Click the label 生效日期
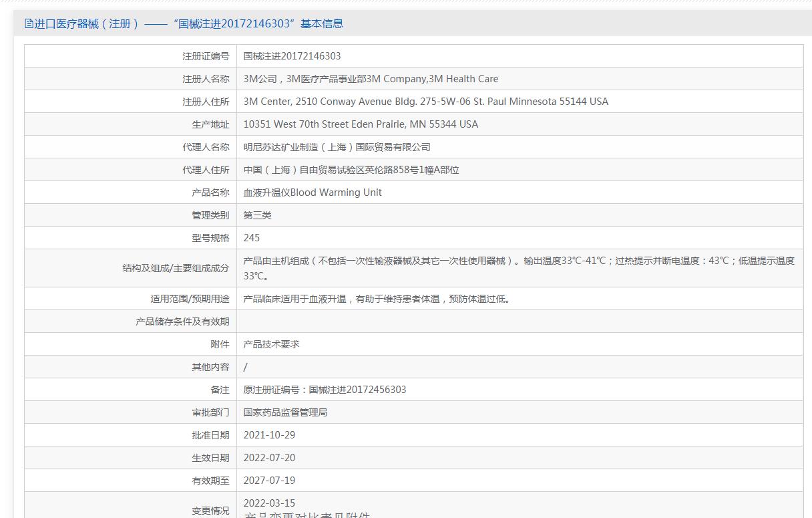The height and width of the screenshot is (518, 812). pos(210,458)
